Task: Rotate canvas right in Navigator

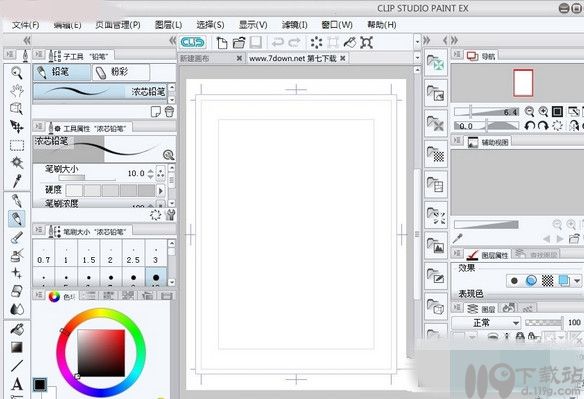Action: coord(543,126)
